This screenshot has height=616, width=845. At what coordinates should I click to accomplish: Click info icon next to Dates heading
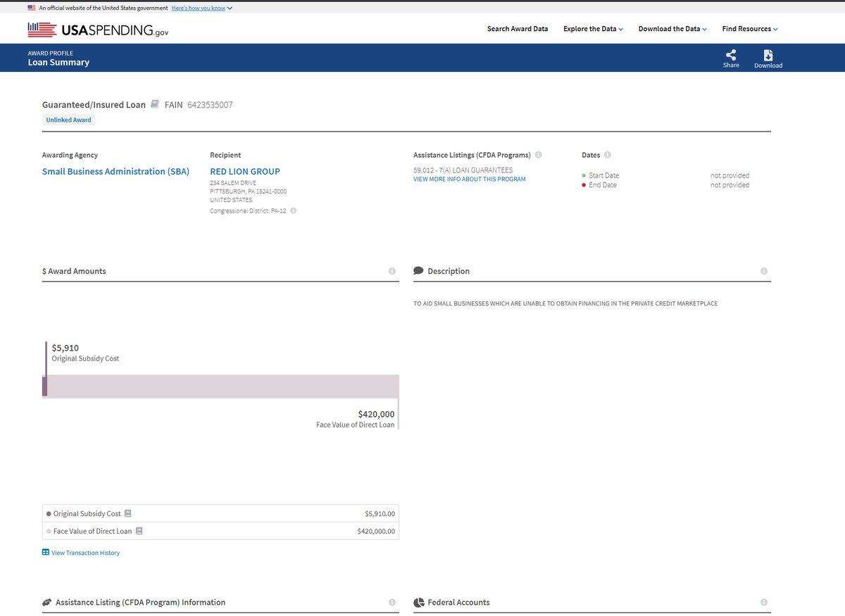coord(608,155)
